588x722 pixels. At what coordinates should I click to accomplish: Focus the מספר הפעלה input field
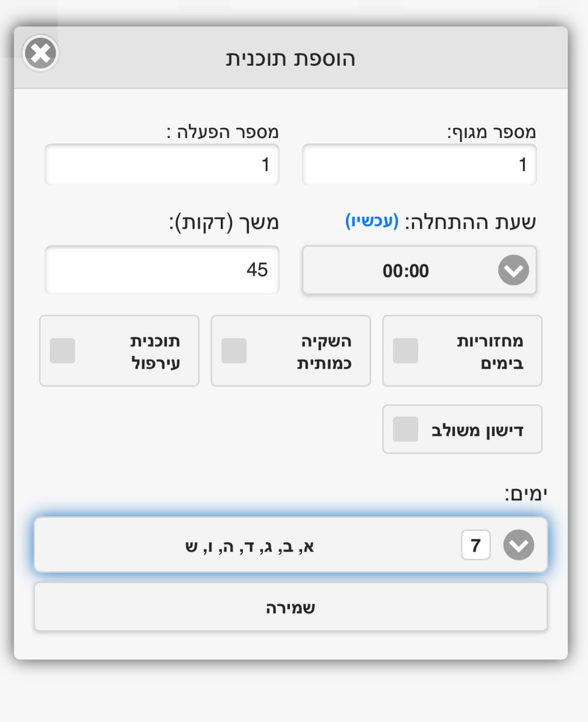(162, 164)
